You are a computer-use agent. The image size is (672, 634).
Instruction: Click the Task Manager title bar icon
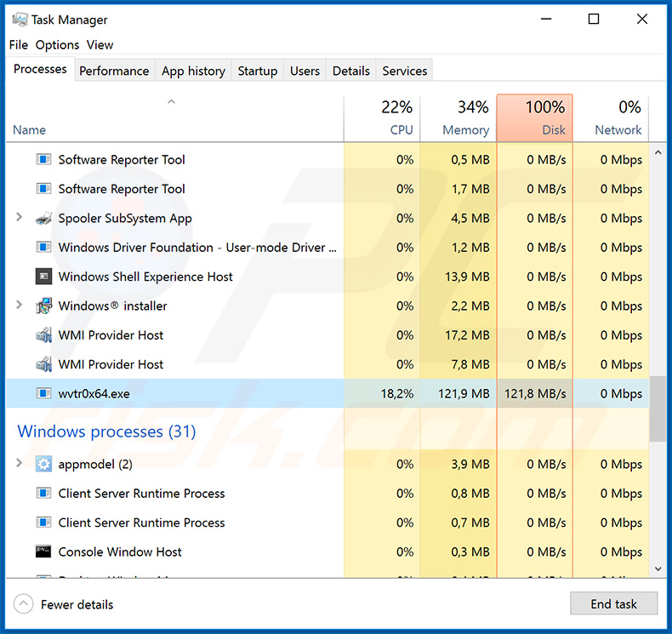20,20
